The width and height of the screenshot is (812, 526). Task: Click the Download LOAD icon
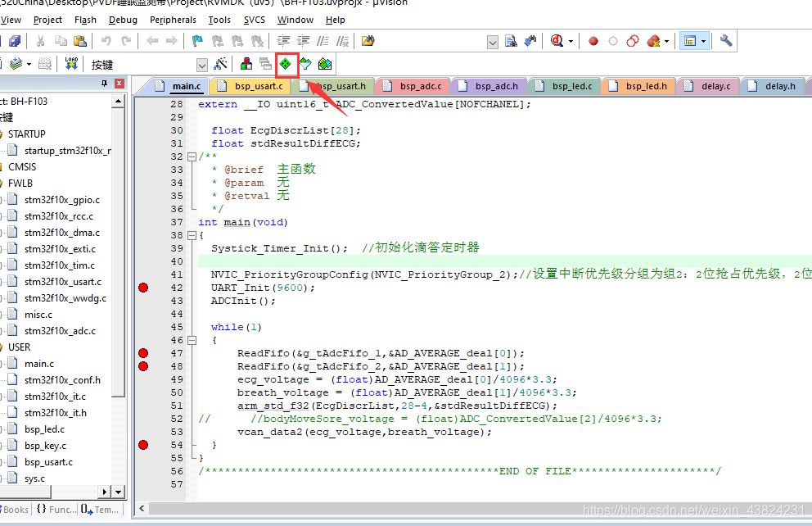(x=71, y=64)
